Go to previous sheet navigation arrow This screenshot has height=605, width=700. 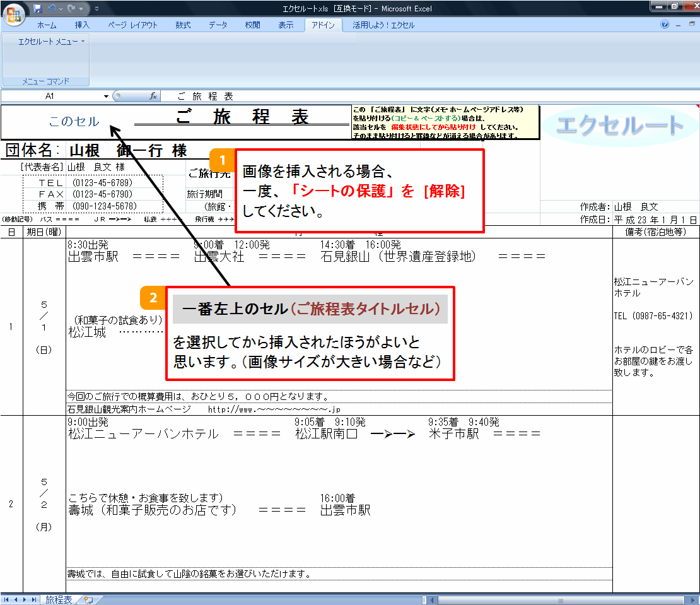[x=15, y=600]
